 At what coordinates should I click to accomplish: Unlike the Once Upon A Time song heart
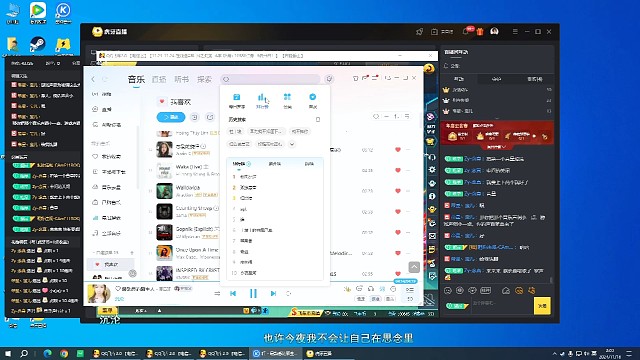click(x=398, y=253)
